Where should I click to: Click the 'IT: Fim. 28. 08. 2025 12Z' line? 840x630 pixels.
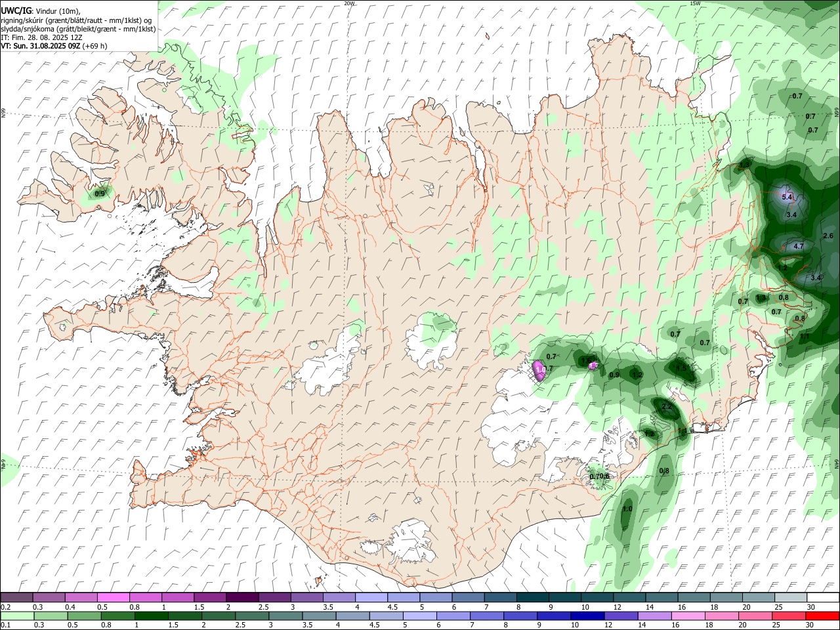point(41,37)
